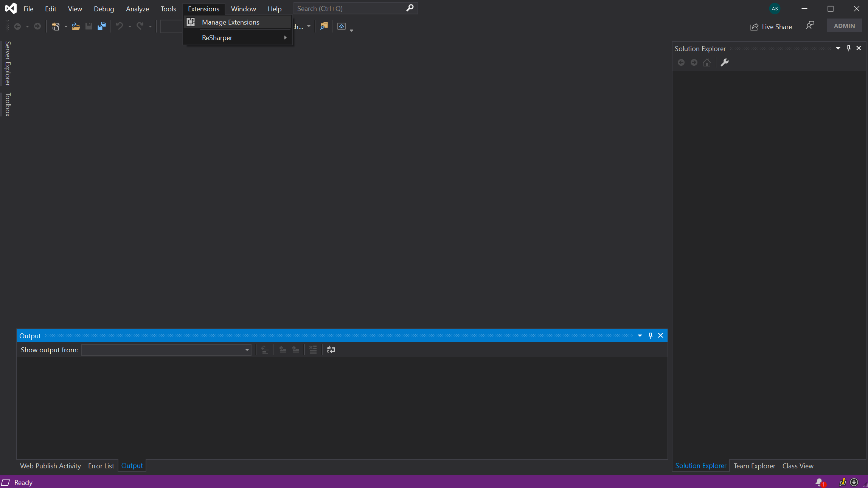The width and height of the screenshot is (868, 488).
Task: Switch to Error List tab
Action: pyautogui.click(x=101, y=466)
